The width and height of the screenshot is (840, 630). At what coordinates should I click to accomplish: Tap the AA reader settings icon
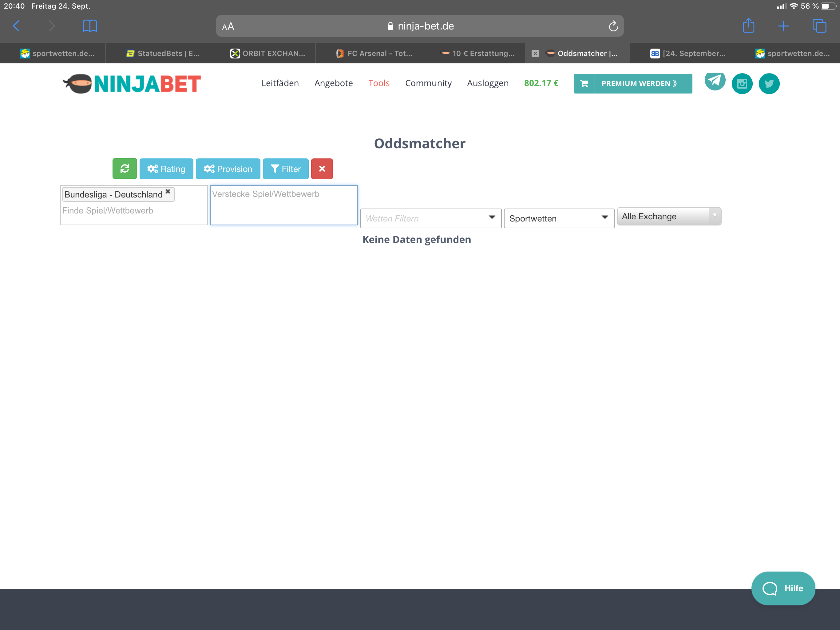point(228,26)
